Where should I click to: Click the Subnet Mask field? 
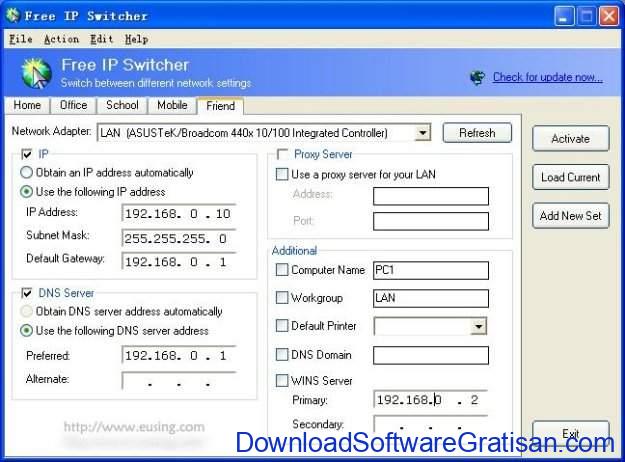(x=179, y=238)
